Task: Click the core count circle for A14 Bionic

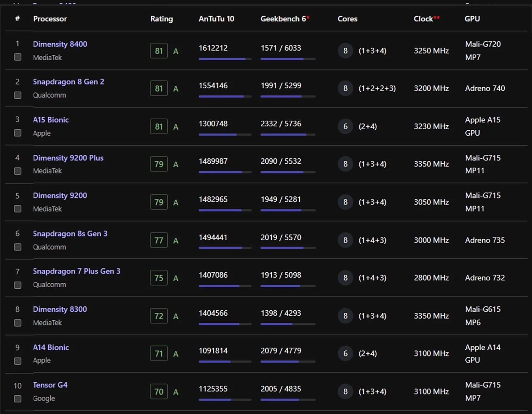Action: tap(345, 353)
